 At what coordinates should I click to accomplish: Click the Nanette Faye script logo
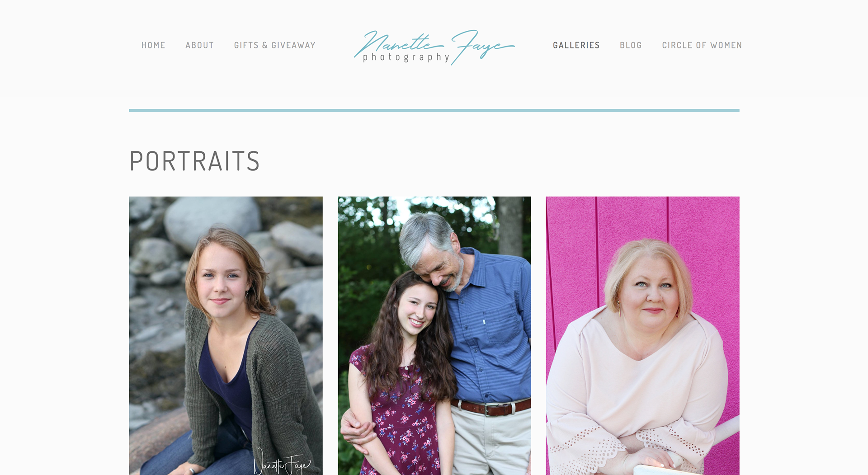(x=434, y=47)
